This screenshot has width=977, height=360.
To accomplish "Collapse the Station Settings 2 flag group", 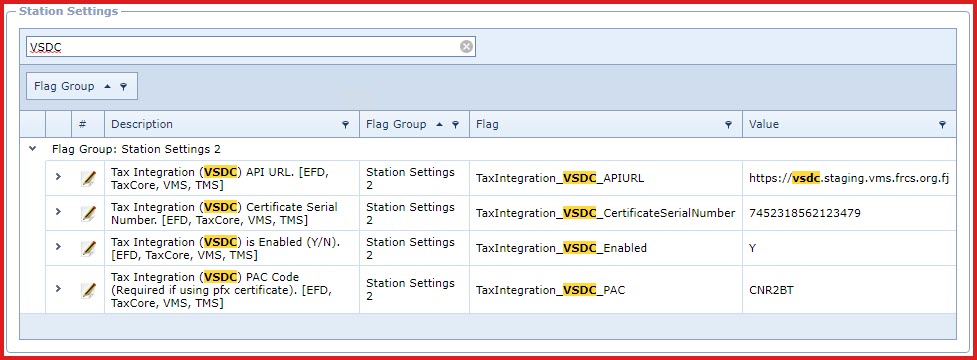I will pyautogui.click(x=32, y=149).
